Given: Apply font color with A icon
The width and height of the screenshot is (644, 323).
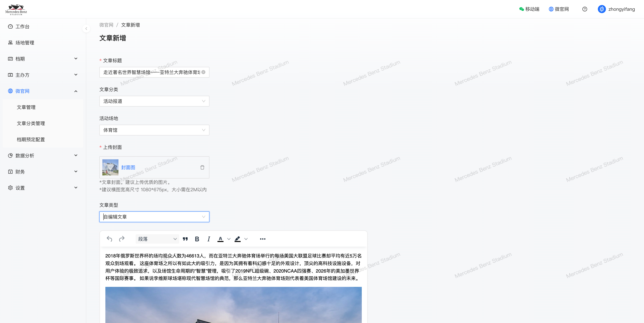Looking at the screenshot, I should (x=220, y=239).
